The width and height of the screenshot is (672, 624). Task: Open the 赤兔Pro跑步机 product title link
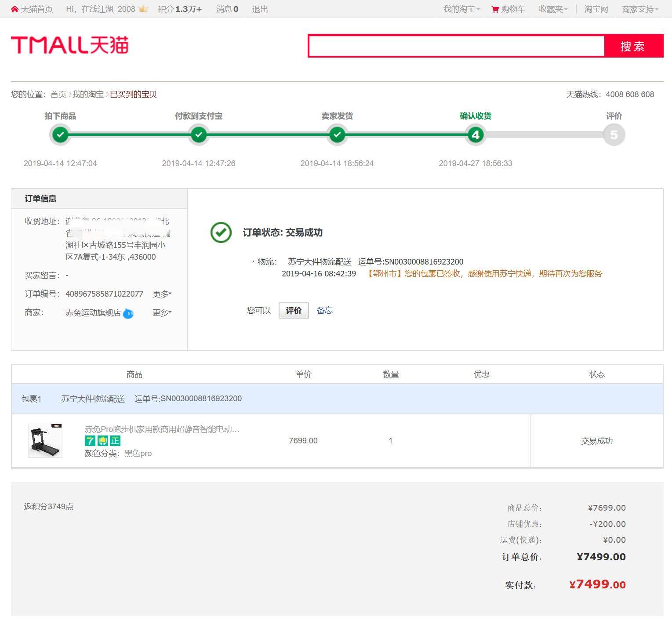pyautogui.click(x=162, y=429)
